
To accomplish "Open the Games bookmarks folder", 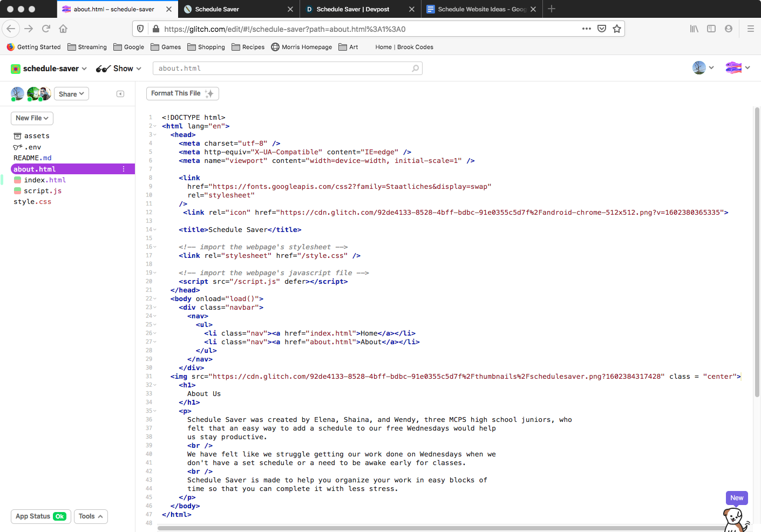I will coord(166,47).
